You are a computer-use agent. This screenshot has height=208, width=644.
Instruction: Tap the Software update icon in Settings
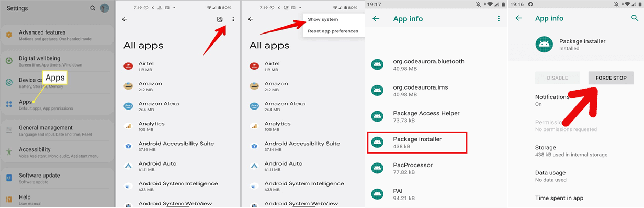tap(9, 178)
